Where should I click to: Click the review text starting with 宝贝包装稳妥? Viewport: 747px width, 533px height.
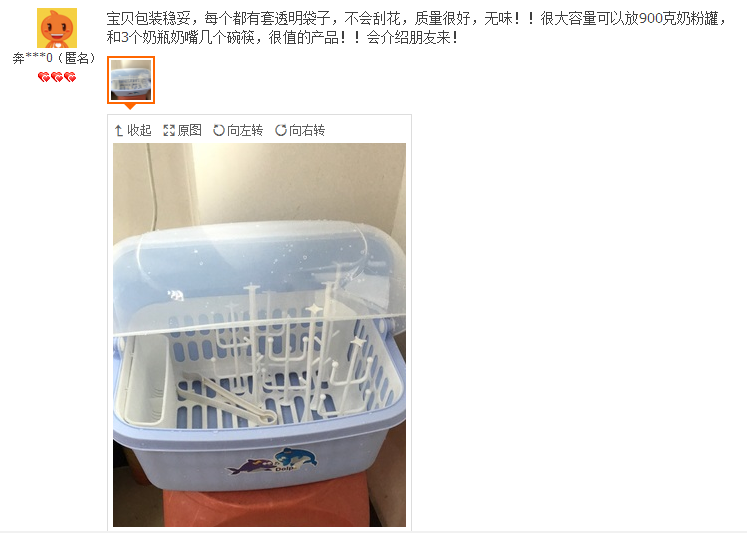click(x=417, y=28)
